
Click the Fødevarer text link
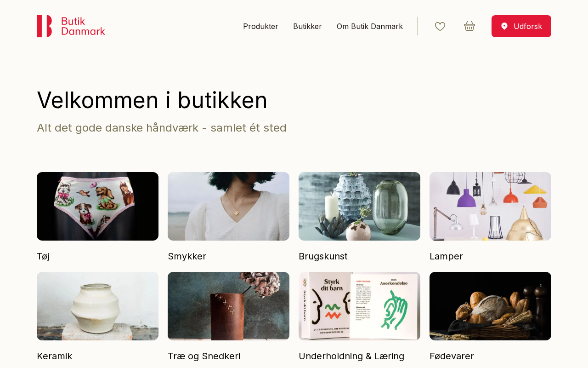[452, 356]
